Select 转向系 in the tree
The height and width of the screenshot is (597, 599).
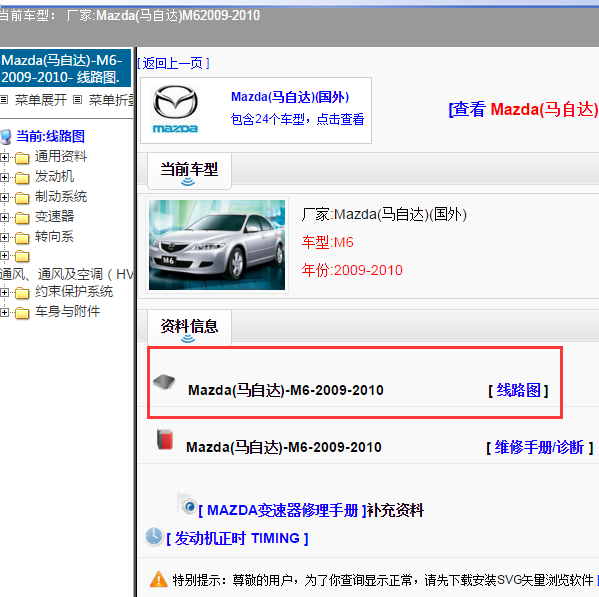pyautogui.click(x=54, y=236)
